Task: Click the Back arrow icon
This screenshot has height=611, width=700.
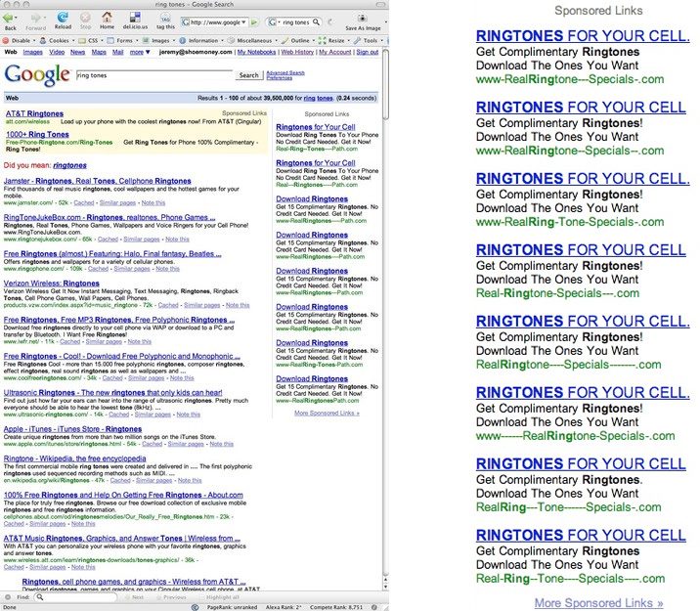Action: pyautogui.click(x=8, y=18)
